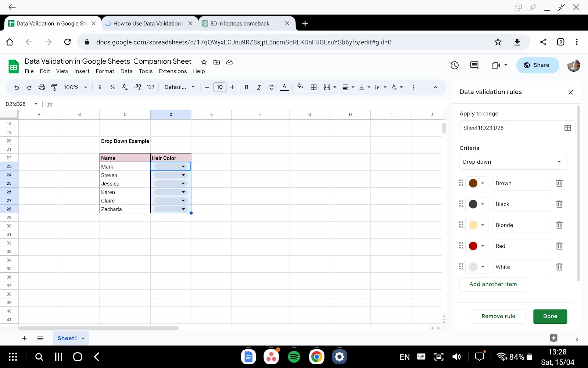Edit the Black item text field
This screenshot has width=588, height=368.
(521, 204)
